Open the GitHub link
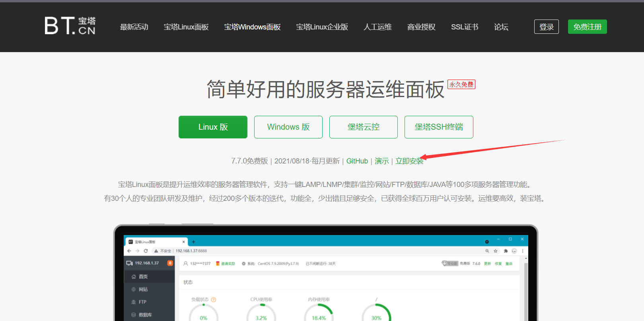 click(x=357, y=161)
